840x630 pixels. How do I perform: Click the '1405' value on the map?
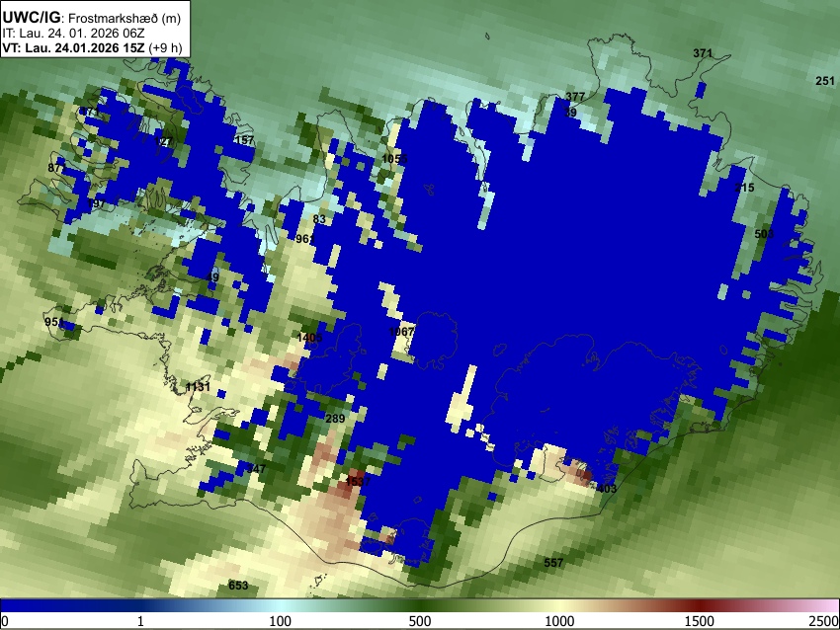tap(309, 338)
